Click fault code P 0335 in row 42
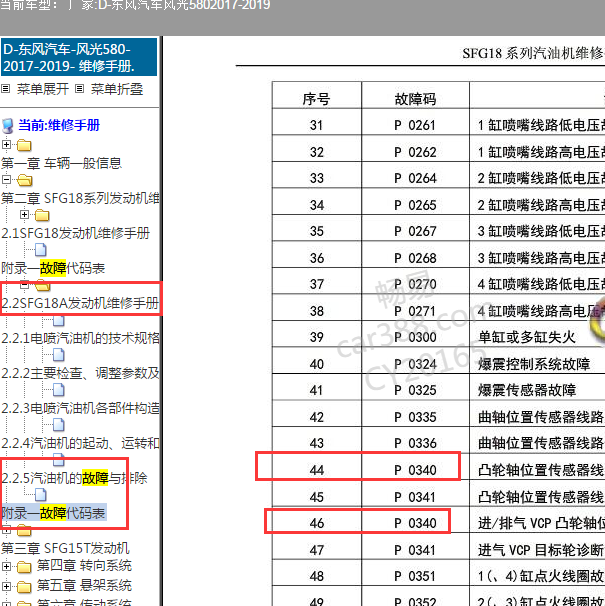Viewport: 605px width, 606px height. [415, 417]
